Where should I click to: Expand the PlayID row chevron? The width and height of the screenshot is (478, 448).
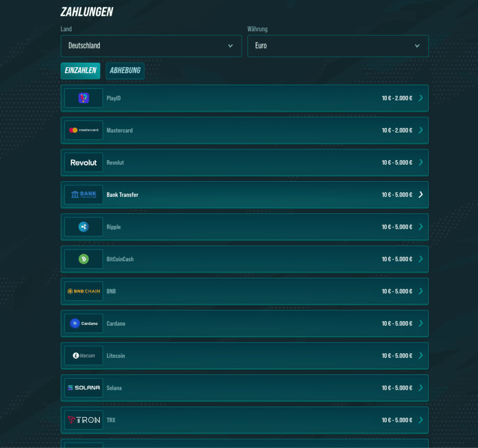click(421, 98)
